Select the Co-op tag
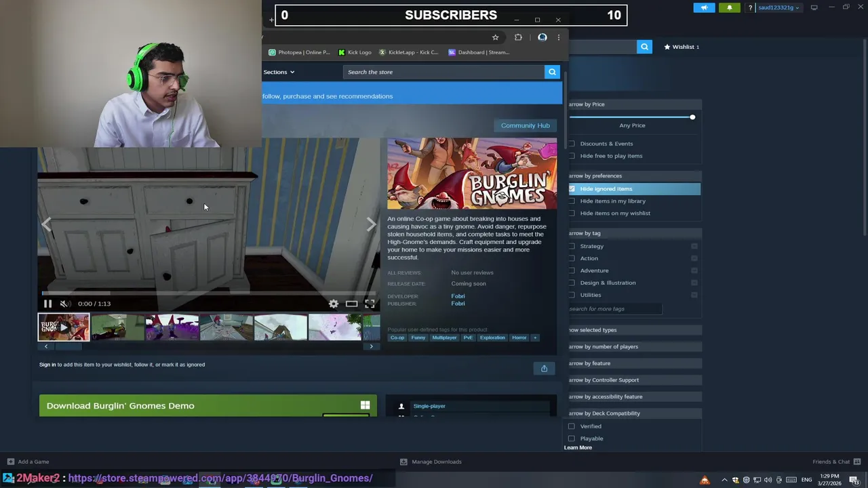The height and width of the screenshot is (488, 868). click(397, 338)
